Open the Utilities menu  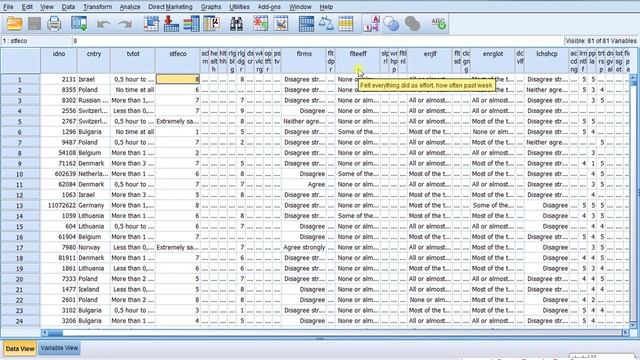[240, 7]
